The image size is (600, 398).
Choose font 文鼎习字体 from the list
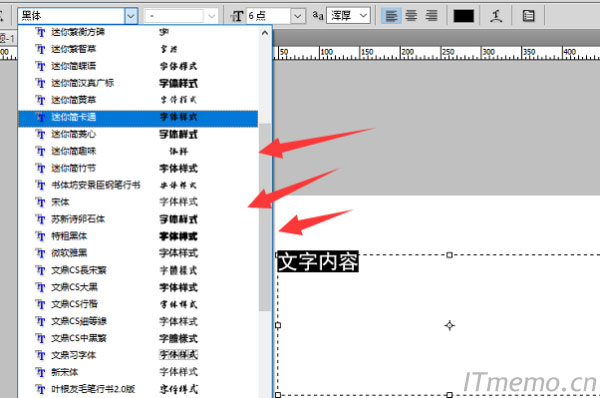[x=138, y=355]
